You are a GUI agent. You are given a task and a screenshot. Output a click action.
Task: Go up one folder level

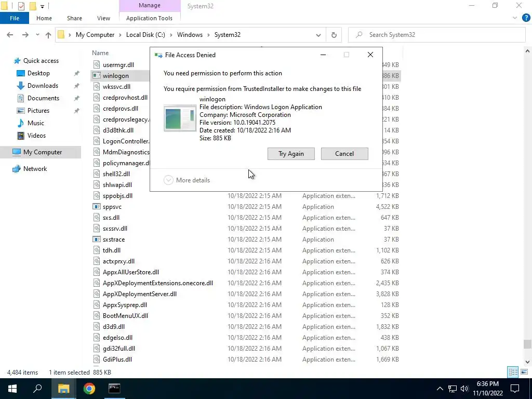click(48, 35)
